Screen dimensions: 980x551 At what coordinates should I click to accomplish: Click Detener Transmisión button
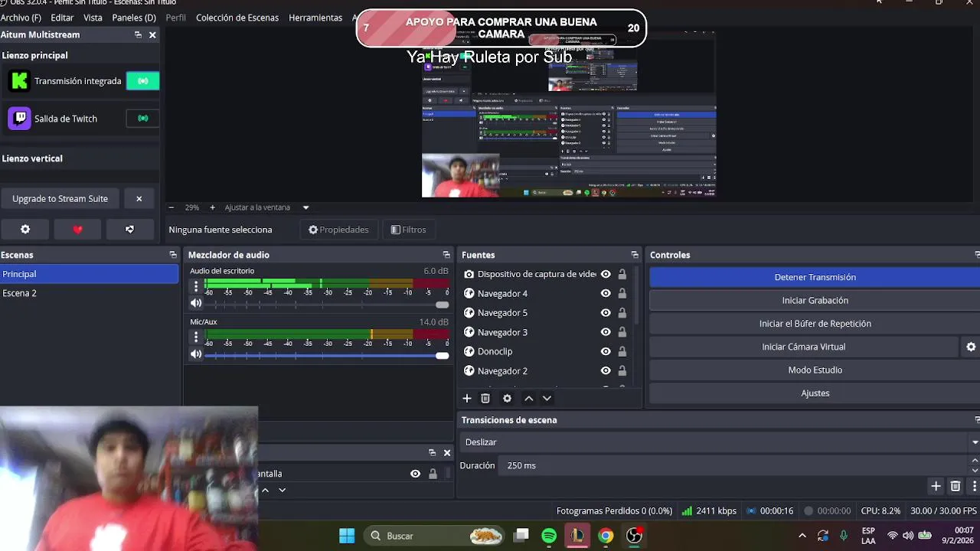(815, 277)
